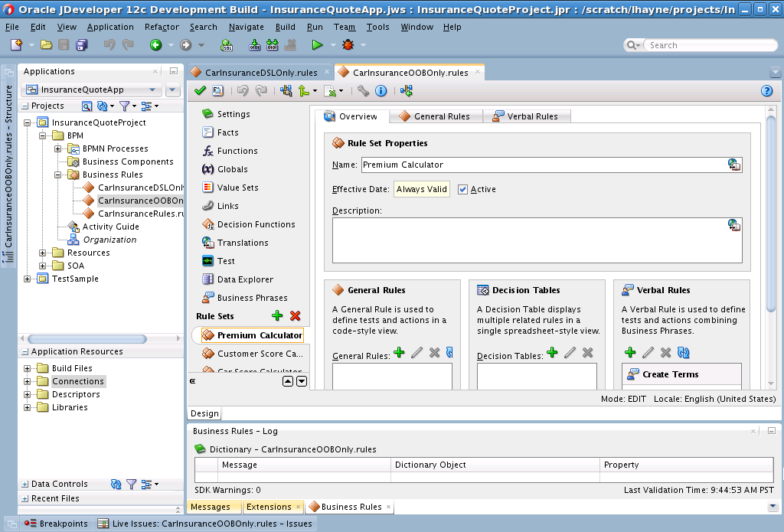Screen dimensions: 784x532
Task: Expand the Build Files folder
Action: tap(27, 368)
